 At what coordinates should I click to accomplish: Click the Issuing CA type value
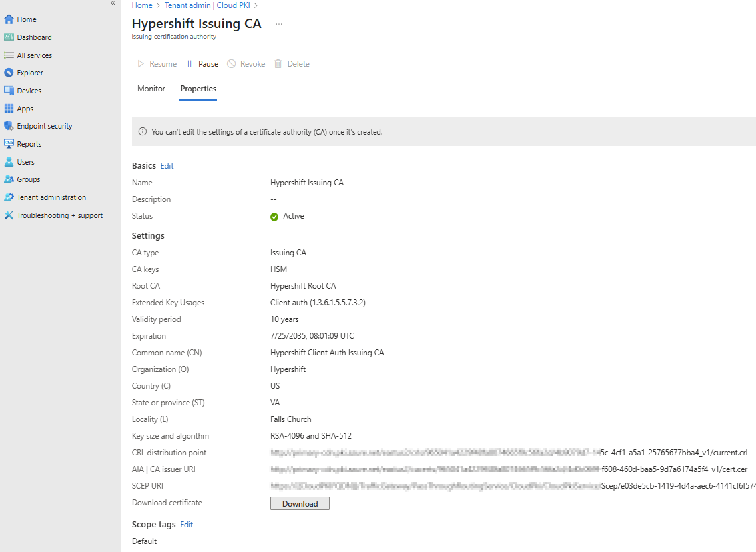click(x=288, y=253)
